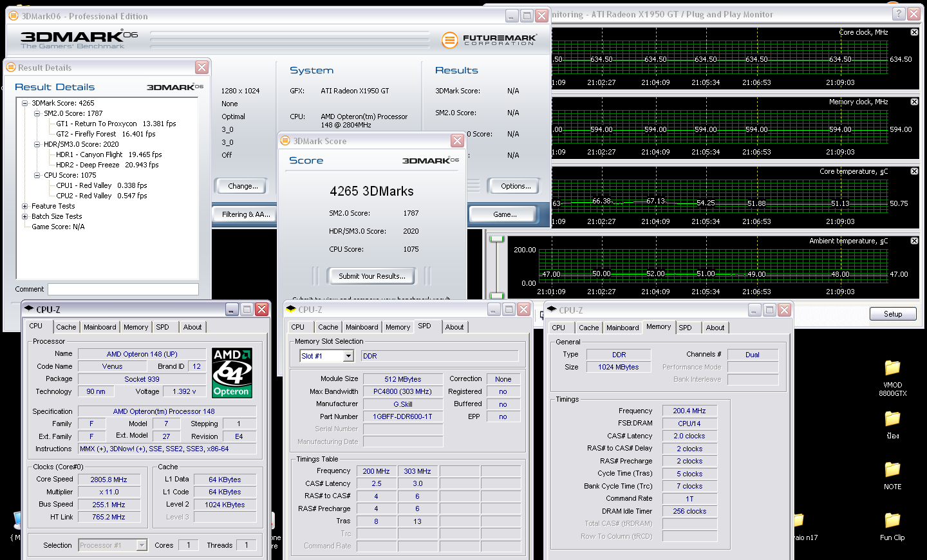Collapse the HDR/SM3.0 Score: 2020 node
The height and width of the screenshot is (560, 927).
click(x=37, y=144)
